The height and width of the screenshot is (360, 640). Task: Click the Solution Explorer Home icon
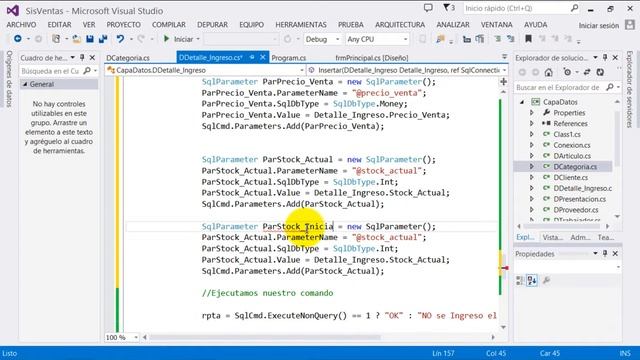[548, 72]
